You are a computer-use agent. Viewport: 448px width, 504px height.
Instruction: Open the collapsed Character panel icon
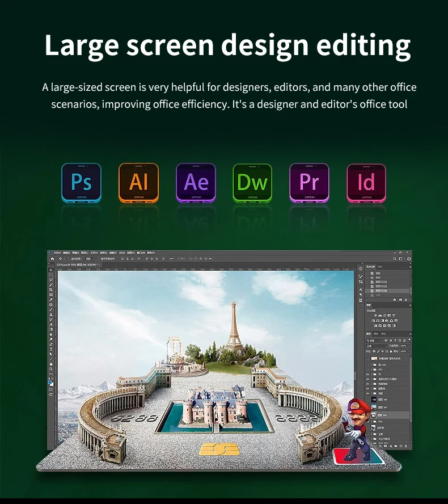[x=361, y=289]
